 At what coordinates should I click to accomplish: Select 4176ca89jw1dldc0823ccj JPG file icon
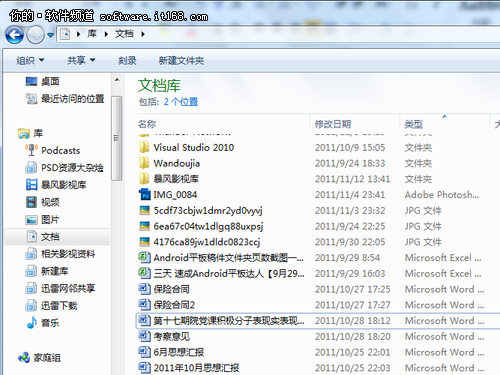[144, 242]
